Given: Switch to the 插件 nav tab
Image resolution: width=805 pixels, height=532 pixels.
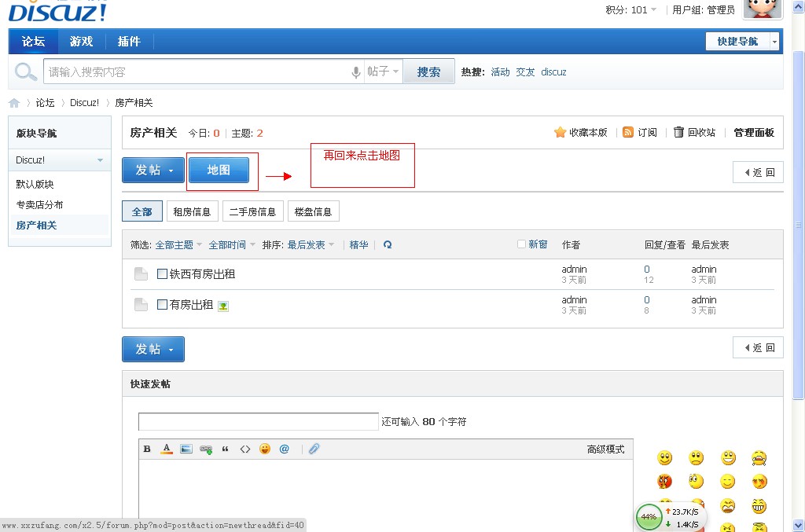Looking at the screenshot, I should click(x=129, y=42).
